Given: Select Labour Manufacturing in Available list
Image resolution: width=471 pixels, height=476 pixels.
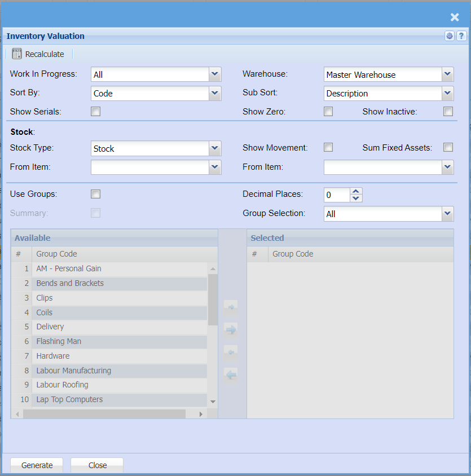Looking at the screenshot, I should tap(73, 371).
